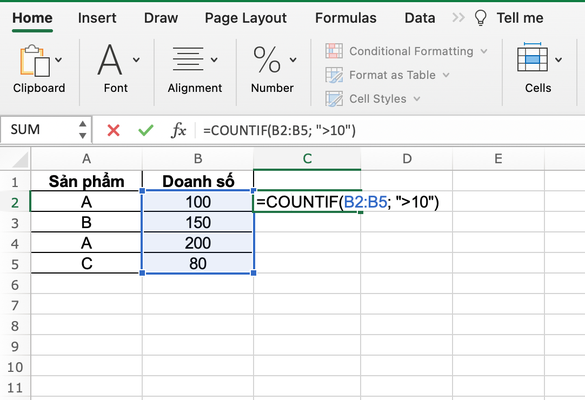Open the Font group icon

pos(110,60)
